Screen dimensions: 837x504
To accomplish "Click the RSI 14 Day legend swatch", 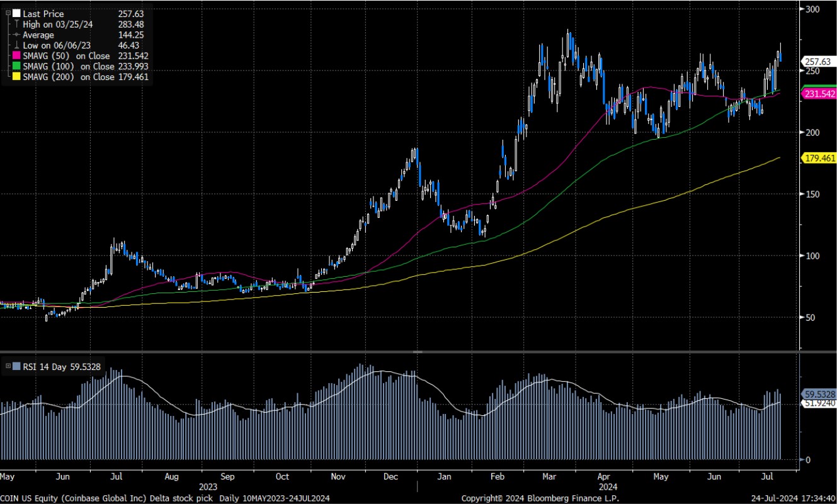I will click(16, 366).
